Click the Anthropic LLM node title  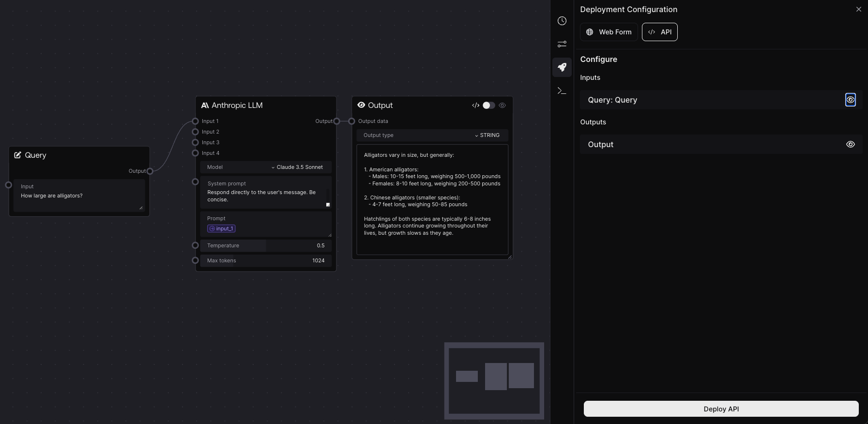(237, 105)
